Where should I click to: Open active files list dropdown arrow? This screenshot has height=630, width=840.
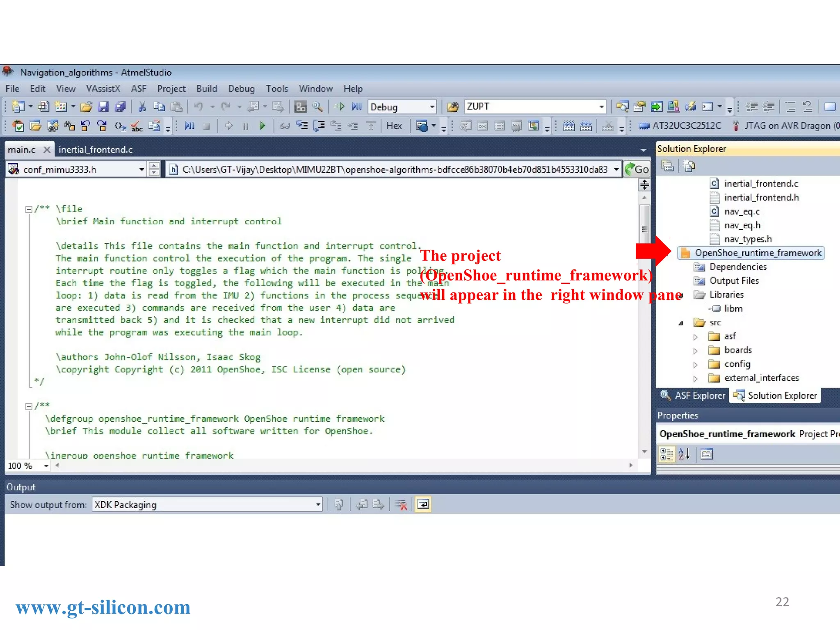point(643,150)
